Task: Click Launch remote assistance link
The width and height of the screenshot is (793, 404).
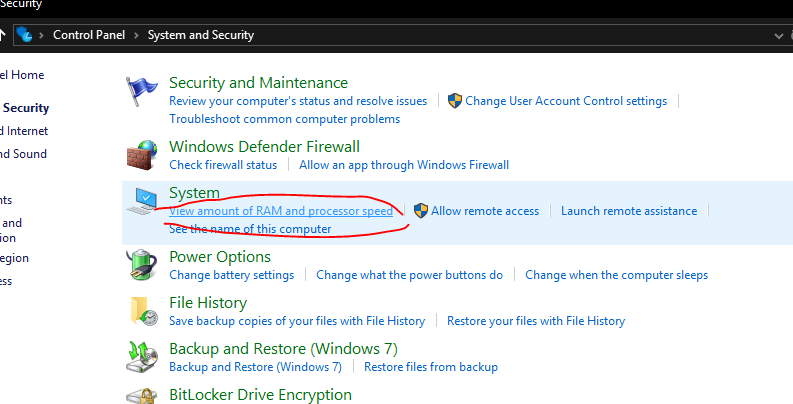Action: point(628,211)
